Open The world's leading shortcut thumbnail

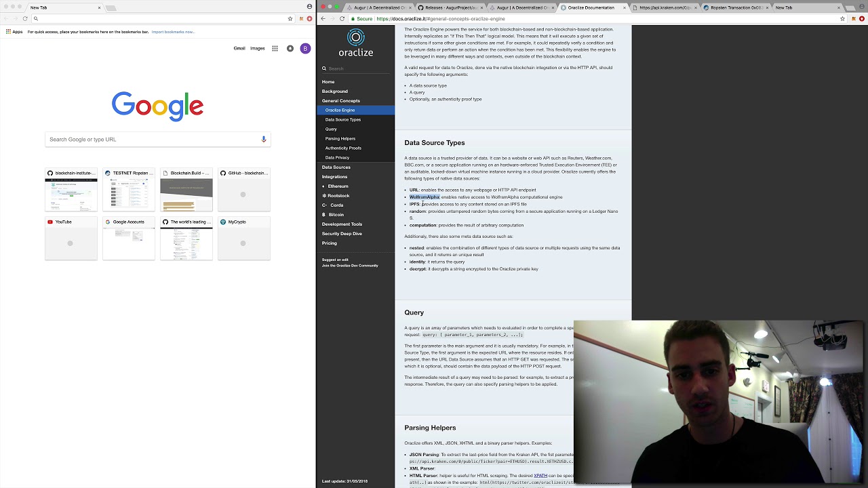(x=186, y=239)
